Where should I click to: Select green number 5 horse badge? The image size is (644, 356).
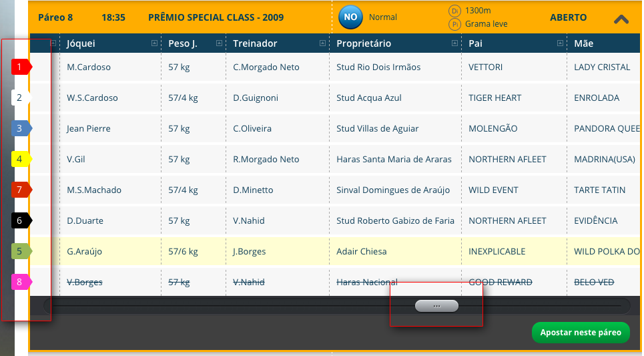pos(21,251)
